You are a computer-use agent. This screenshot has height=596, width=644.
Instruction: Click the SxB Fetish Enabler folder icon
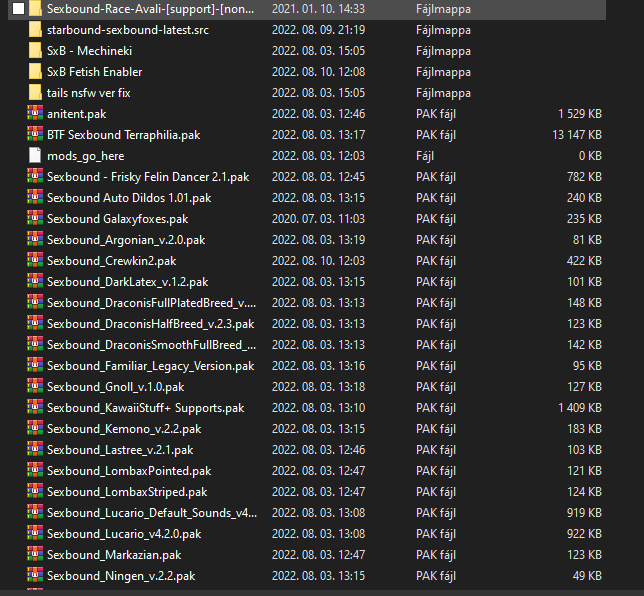click(35, 72)
